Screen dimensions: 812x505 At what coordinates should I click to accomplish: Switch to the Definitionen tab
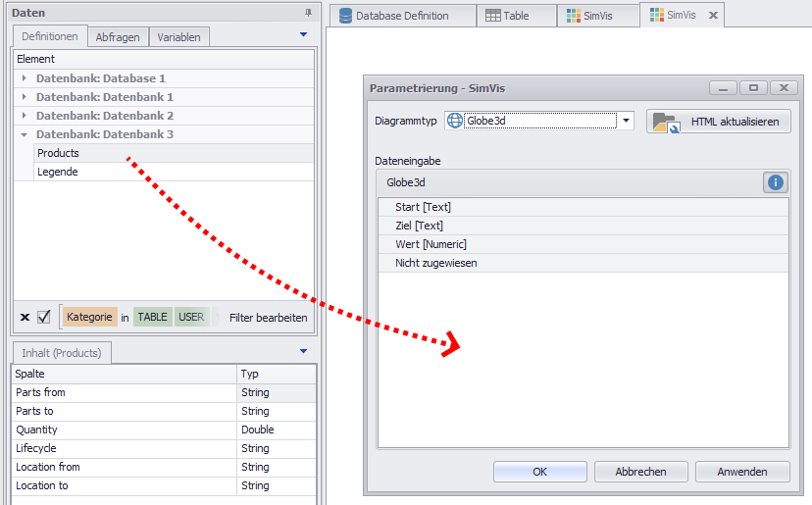pos(50,36)
